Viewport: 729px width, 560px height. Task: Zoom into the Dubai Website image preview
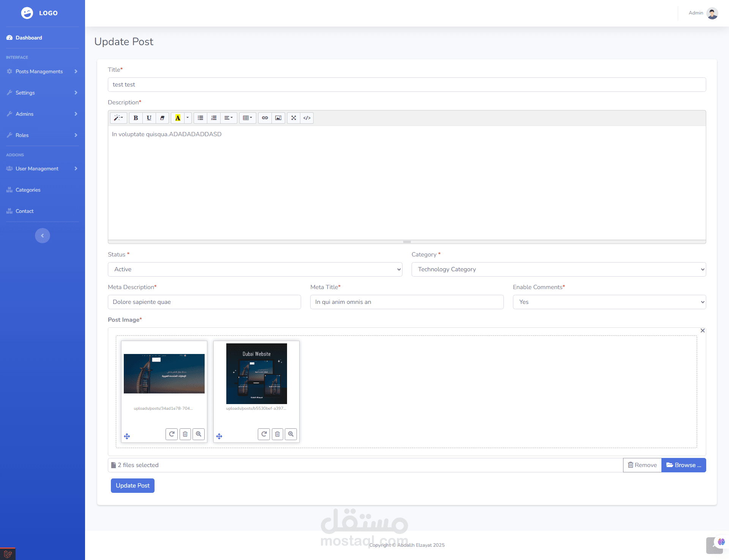(291, 434)
